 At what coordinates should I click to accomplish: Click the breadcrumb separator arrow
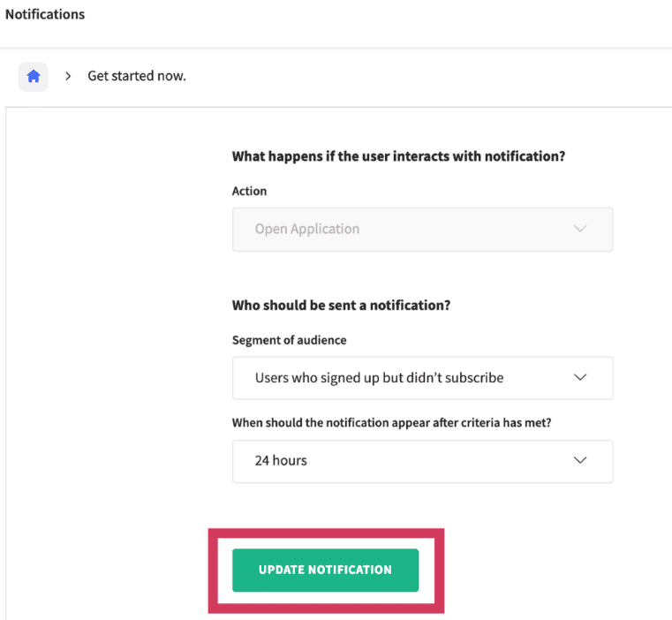point(68,77)
